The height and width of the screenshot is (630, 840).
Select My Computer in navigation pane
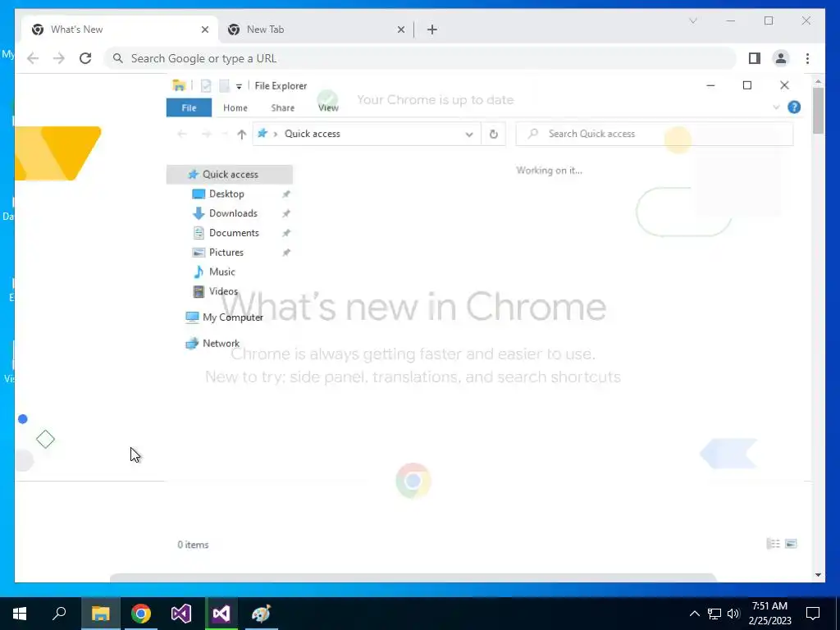pyautogui.click(x=232, y=317)
